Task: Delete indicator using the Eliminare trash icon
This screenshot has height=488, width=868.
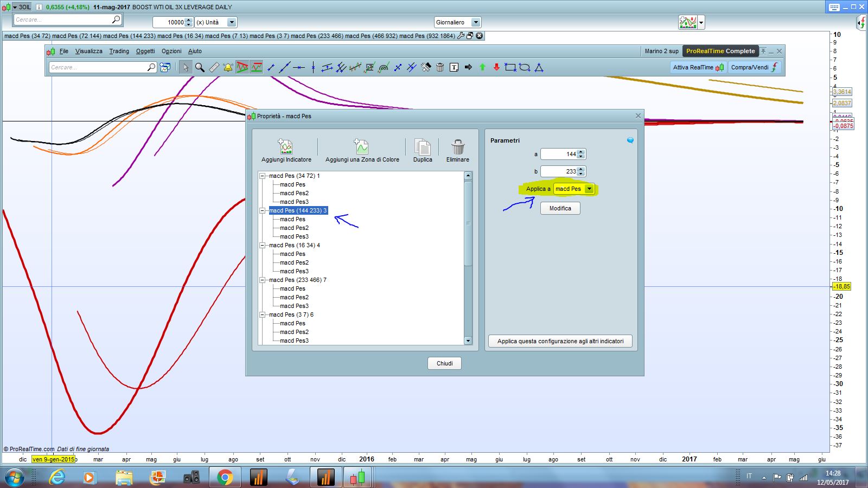Action: [x=457, y=147]
